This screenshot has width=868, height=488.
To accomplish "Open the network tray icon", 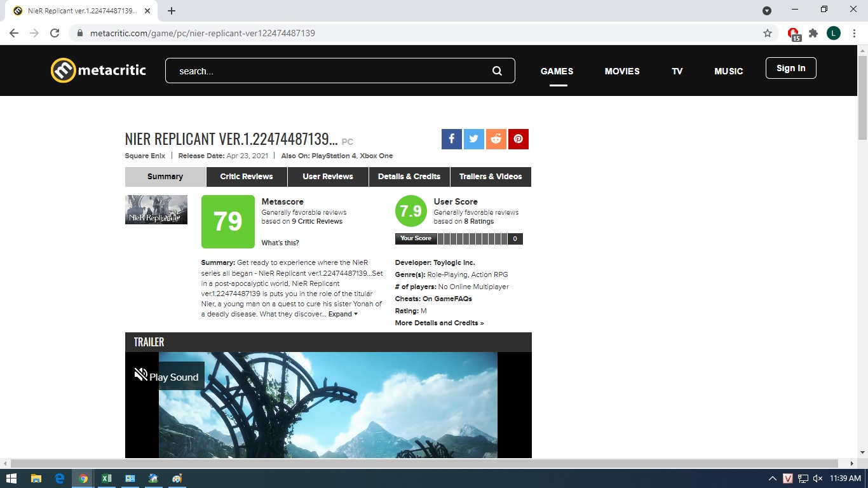I will (x=803, y=478).
